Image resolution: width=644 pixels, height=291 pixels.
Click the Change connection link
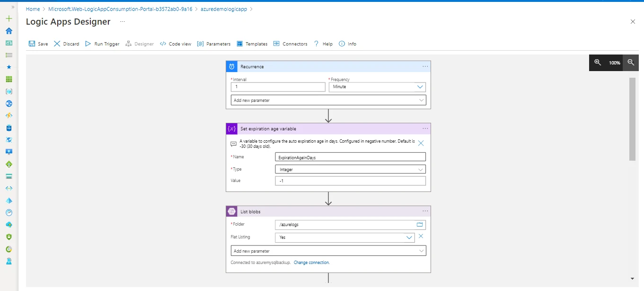pyautogui.click(x=311, y=262)
